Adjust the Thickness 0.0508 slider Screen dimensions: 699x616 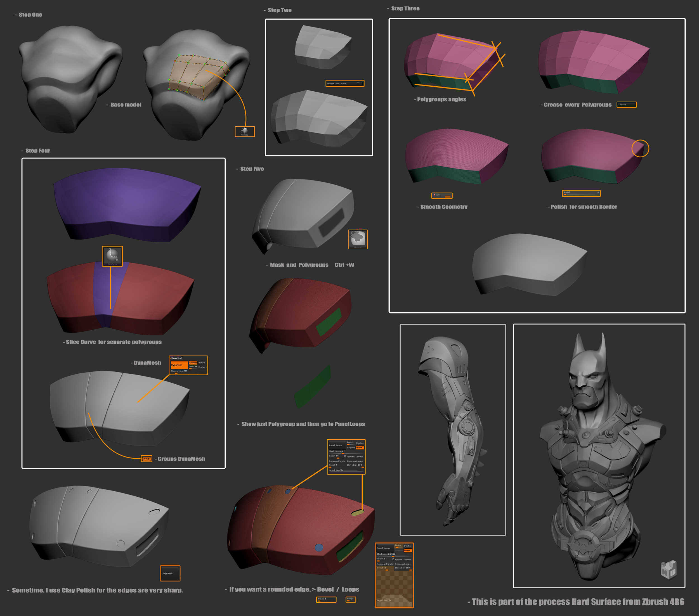click(394, 555)
